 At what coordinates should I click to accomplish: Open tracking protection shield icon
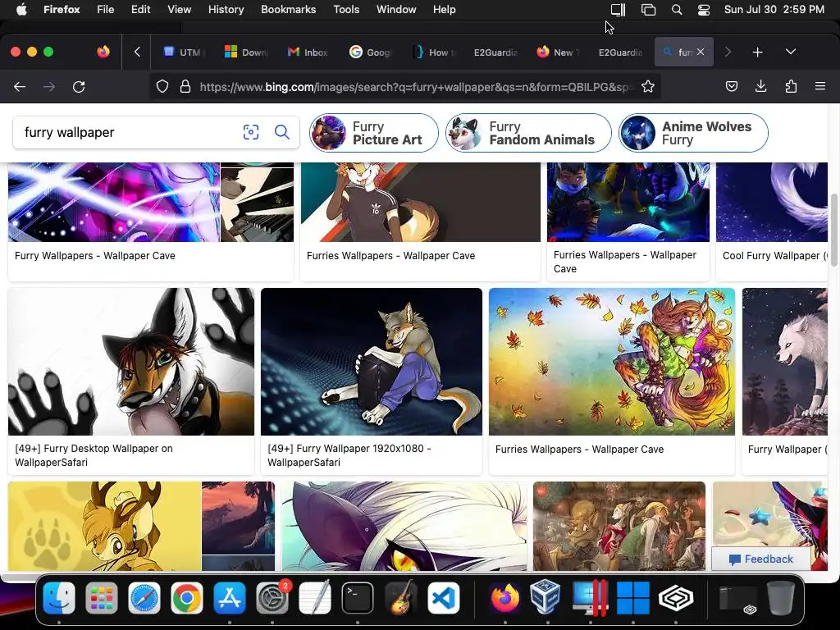click(x=162, y=86)
